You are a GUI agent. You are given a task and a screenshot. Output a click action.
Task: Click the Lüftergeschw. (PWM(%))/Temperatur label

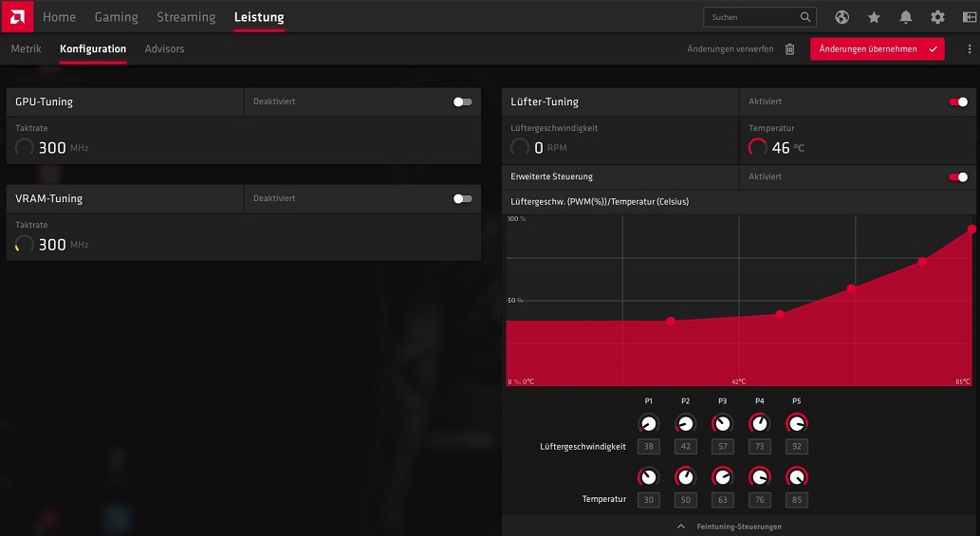point(600,202)
